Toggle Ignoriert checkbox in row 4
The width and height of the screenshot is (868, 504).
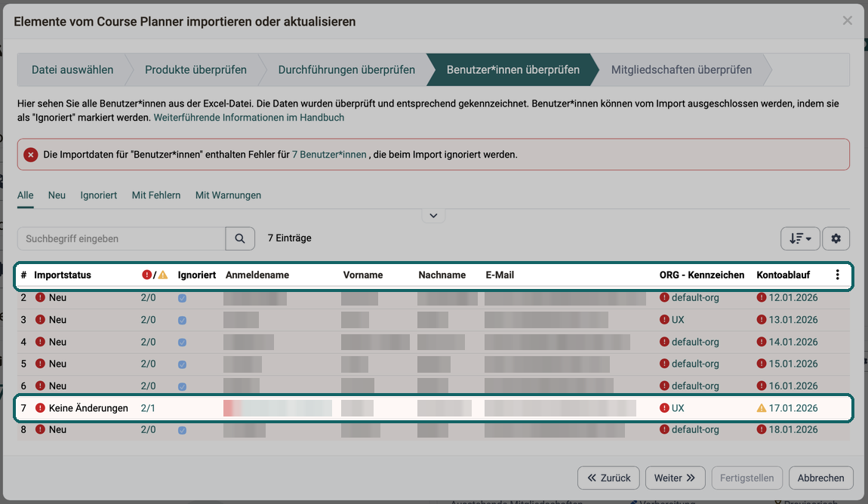point(182,343)
